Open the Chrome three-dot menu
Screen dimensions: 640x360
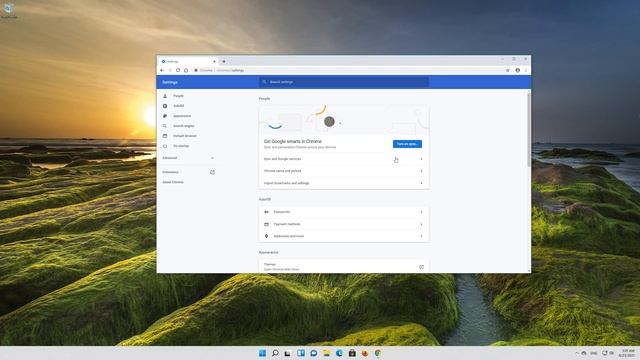coord(526,70)
